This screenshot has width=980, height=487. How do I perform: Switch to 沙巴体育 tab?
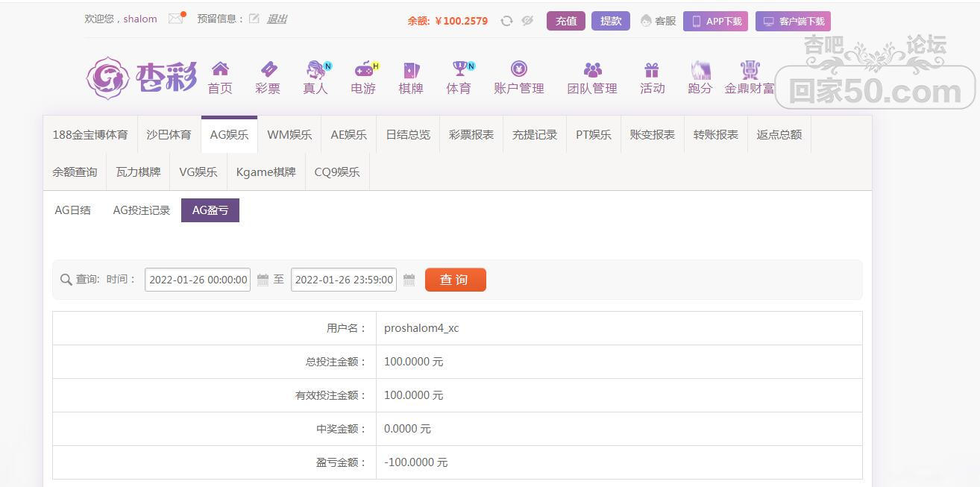[169, 134]
